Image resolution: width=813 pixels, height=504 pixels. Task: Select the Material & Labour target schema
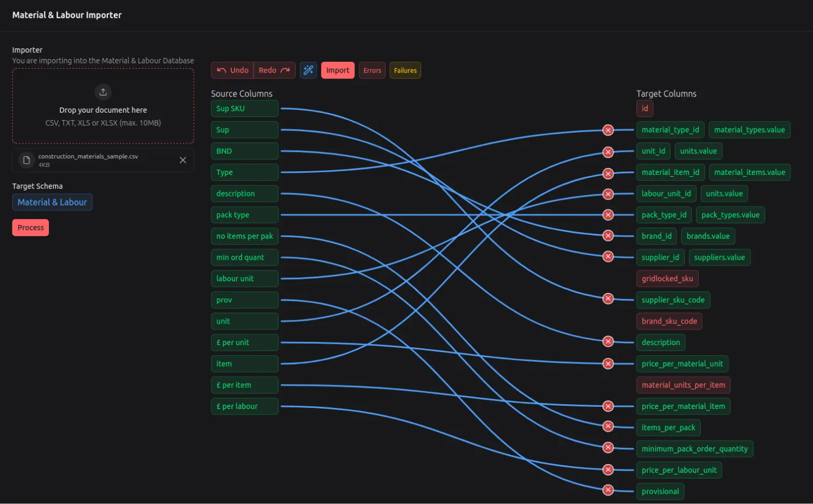pyautogui.click(x=52, y=202)
